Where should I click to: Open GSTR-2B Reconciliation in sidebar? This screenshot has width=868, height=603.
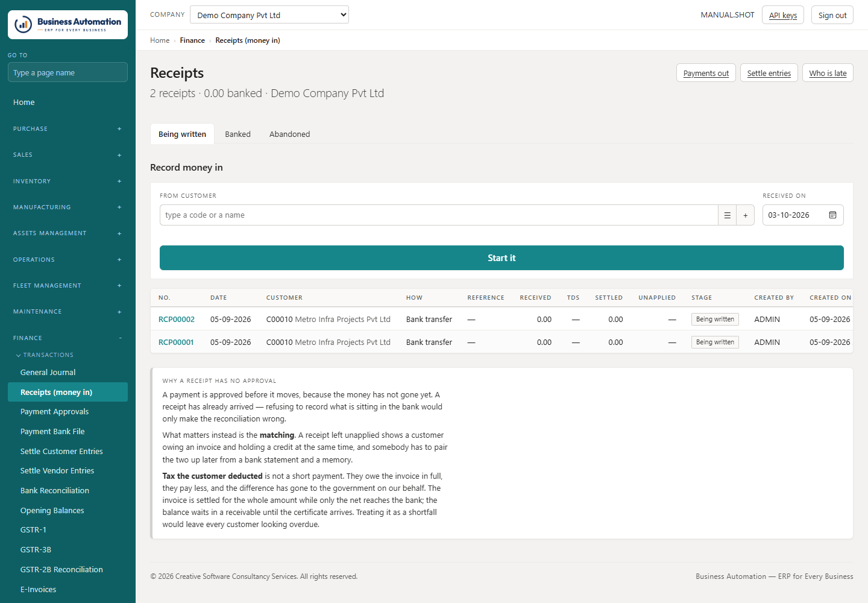pyautogui.click(x=68, y=570)
